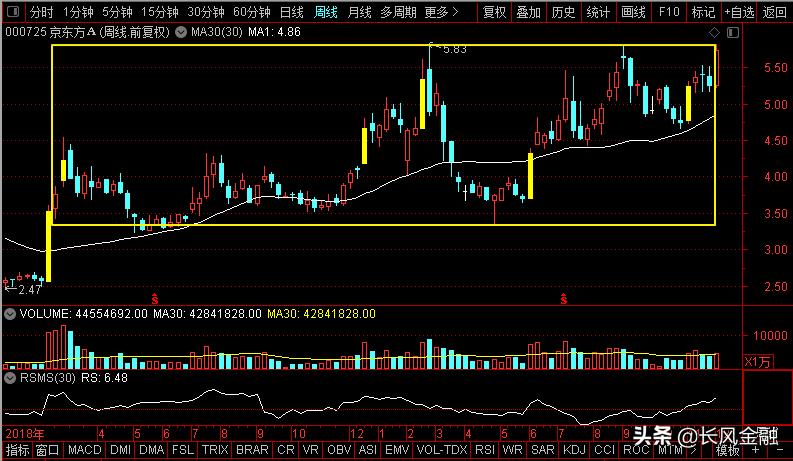This screenshot has width=793, height=461.
Task: Click the 2.47 low price label
Action: point(29,290)
